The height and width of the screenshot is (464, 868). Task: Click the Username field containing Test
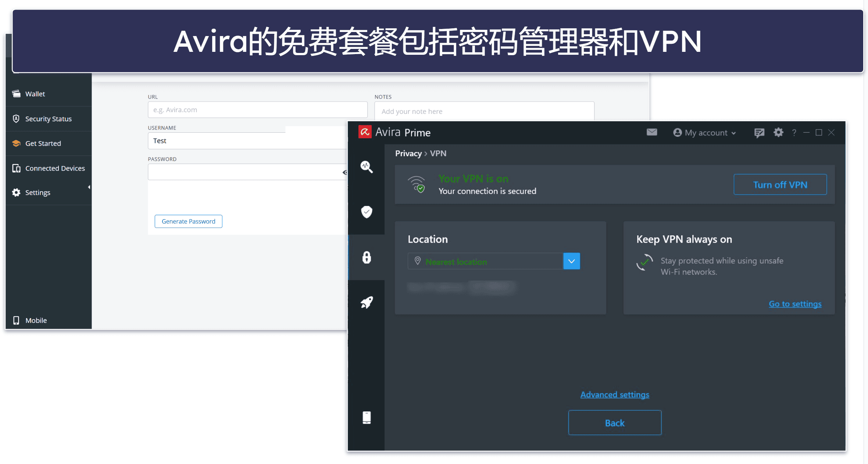(x=247, y=141)
